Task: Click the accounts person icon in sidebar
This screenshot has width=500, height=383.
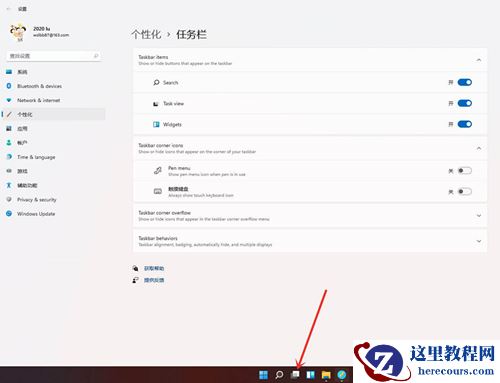Action: pos(9,143)
